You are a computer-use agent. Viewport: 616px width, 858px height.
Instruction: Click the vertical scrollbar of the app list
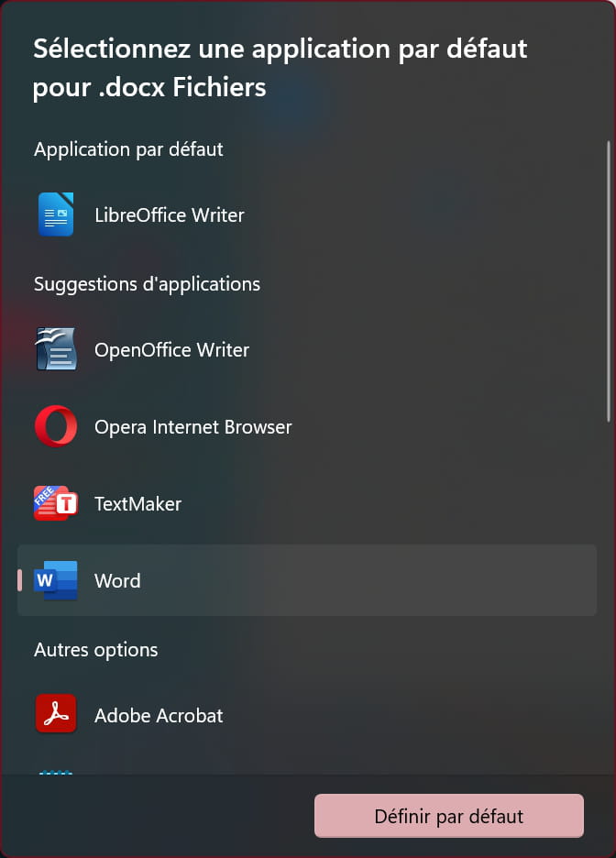[609, 281]
